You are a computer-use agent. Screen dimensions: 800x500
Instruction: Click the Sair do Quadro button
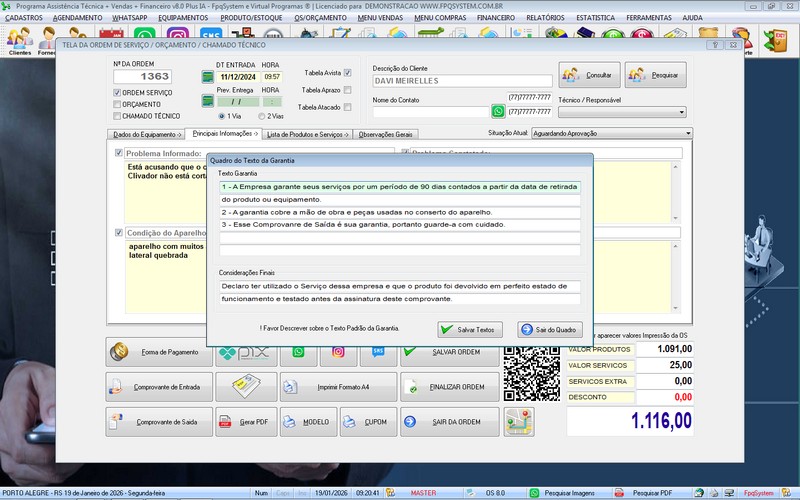(549, 330)
